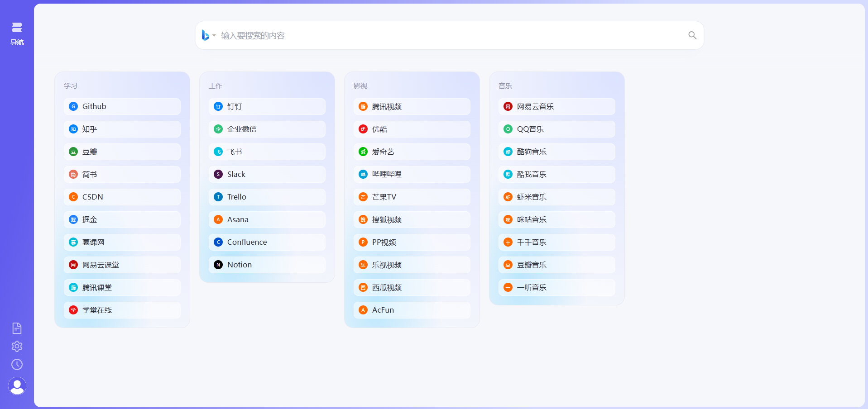Click the 工作 category heading
868x409 pixels.
216,86
